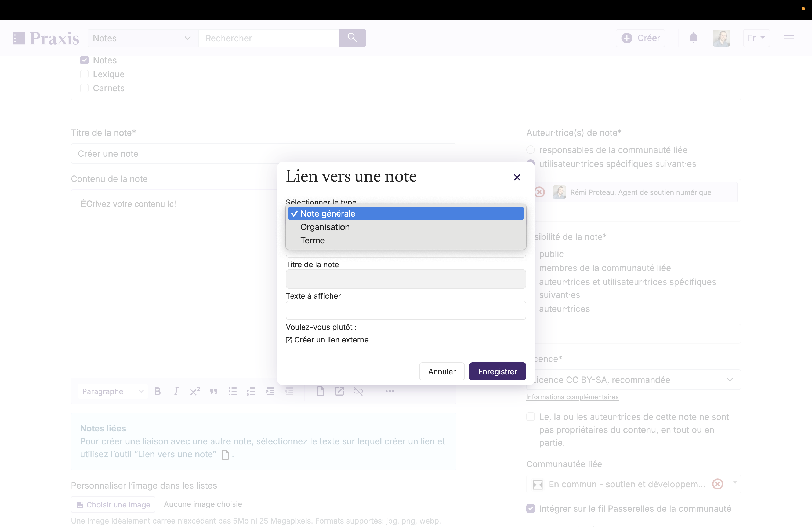Click the Enregistrer button

click(x=497, y=371)
